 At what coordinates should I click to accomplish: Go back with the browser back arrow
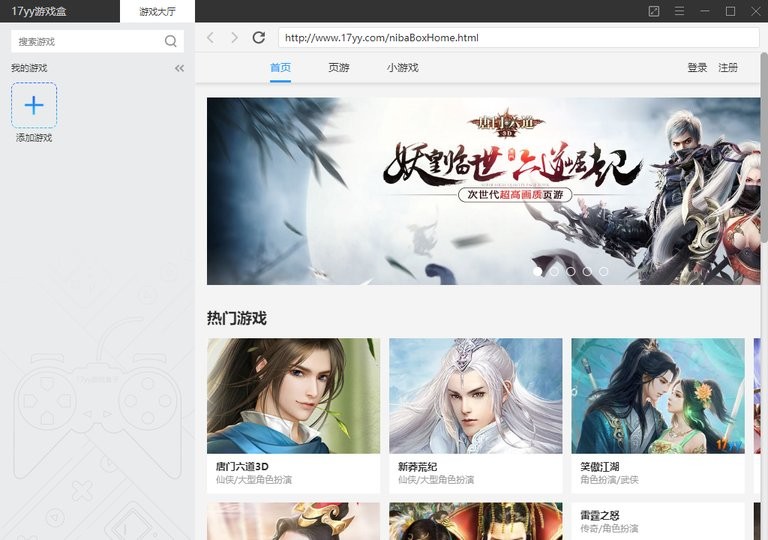211,38
